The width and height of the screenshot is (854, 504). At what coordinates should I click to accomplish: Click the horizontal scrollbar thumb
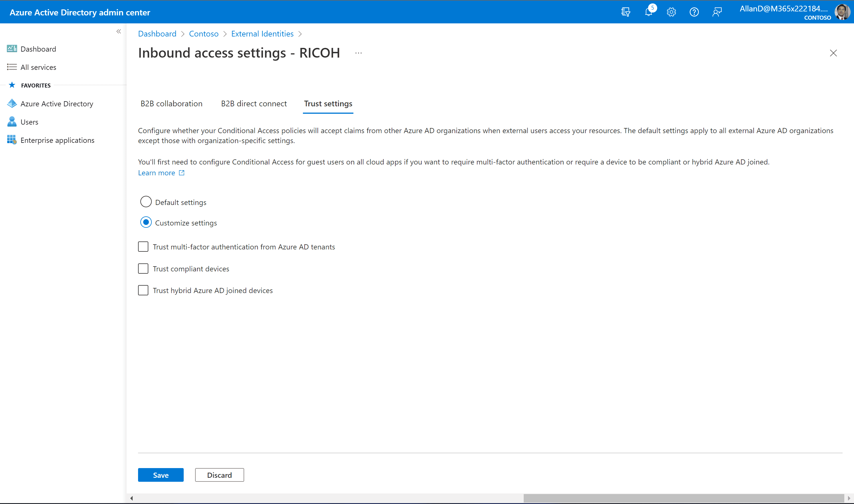click(683, 498)
